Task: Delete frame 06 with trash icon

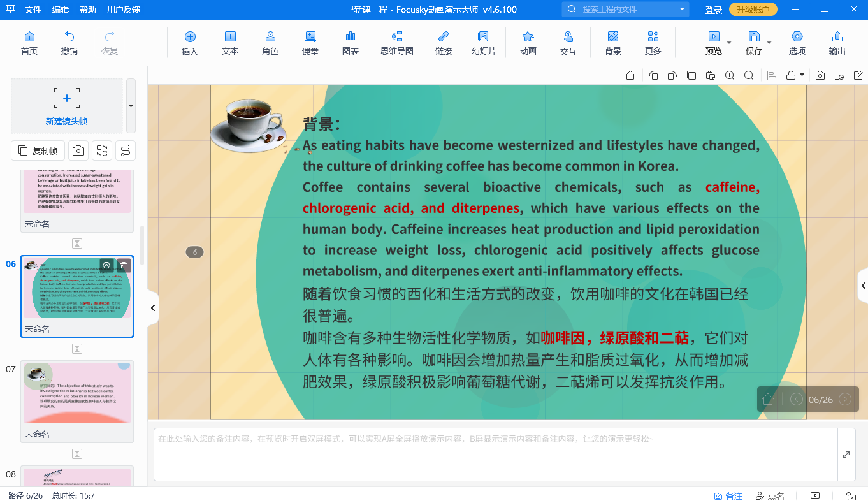Action: click(x=124, y=265)
